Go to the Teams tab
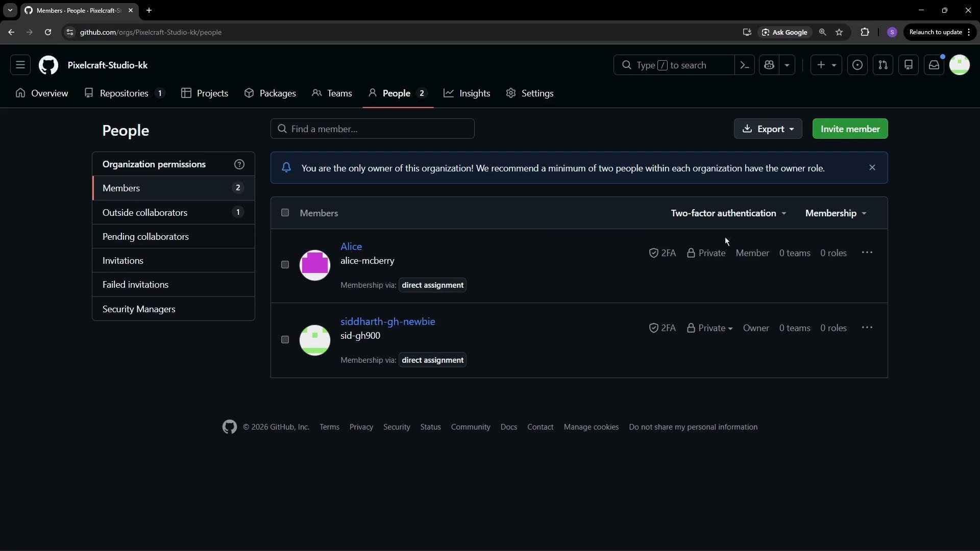980x551 pixels. (332, 93)
